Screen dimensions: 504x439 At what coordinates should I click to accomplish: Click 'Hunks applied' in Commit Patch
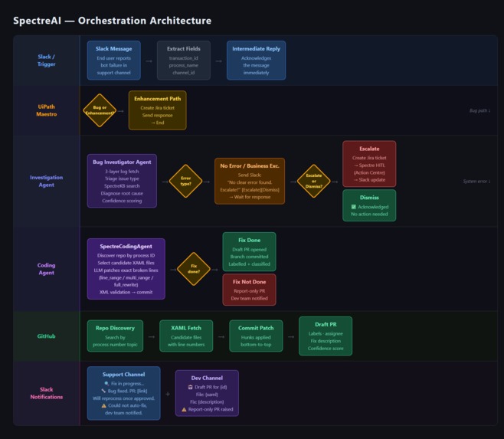(256, 337)
